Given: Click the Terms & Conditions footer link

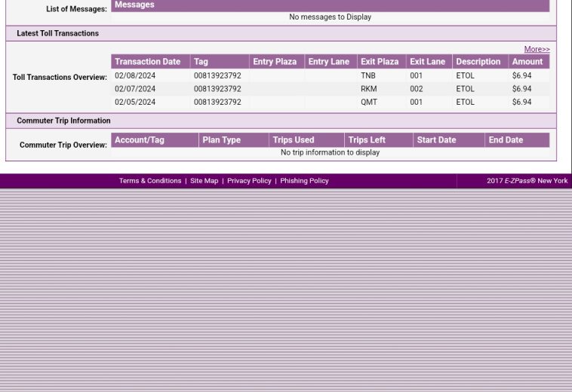Looking at the screenshot, I should [x=149, y=181].
